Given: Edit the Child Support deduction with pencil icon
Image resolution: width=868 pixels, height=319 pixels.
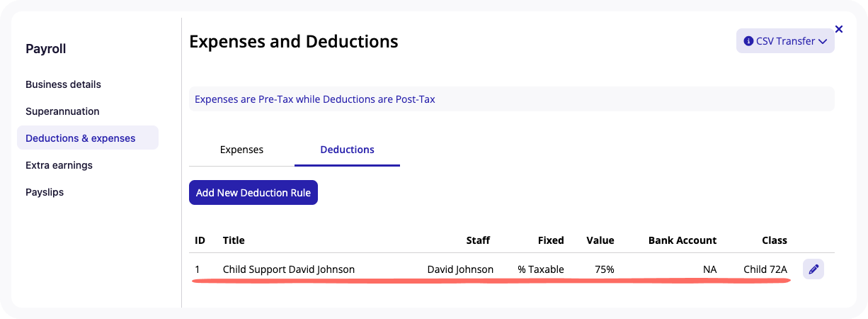Looking at the screenshot, I should coord(813,269).
